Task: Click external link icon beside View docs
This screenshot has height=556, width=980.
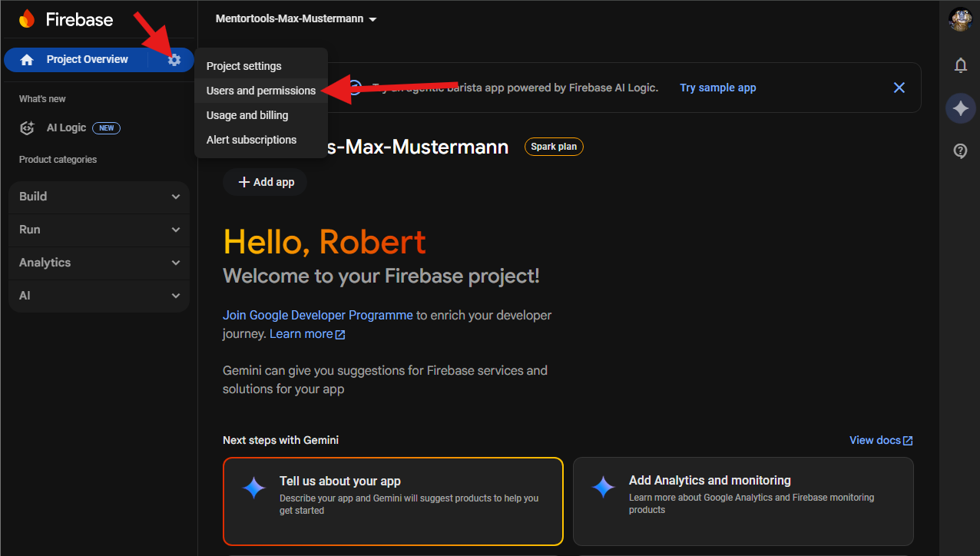Action: click(908, 441)
